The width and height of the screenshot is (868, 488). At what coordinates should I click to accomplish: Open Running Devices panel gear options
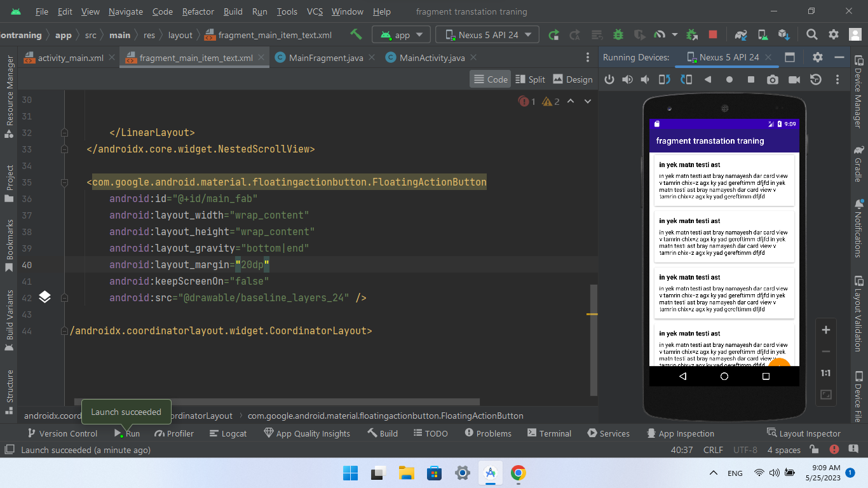coord(818,57)
